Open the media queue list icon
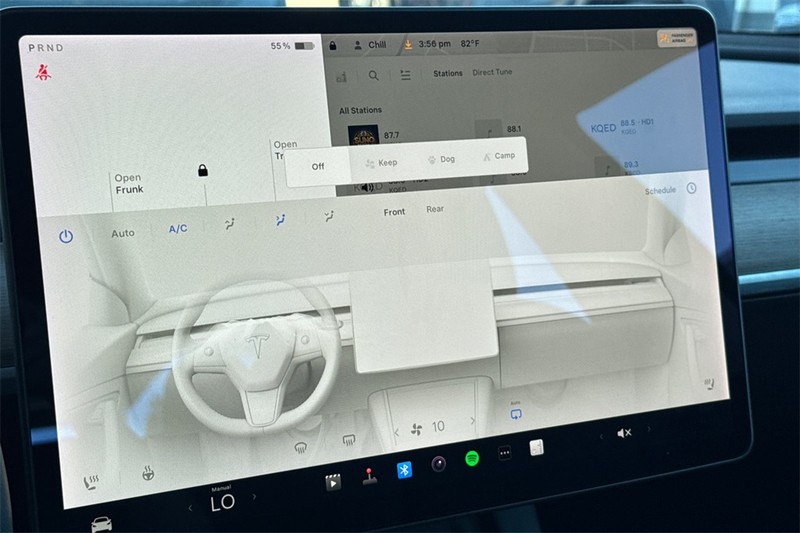Screen dimensions: 800x533 point(406,75)
